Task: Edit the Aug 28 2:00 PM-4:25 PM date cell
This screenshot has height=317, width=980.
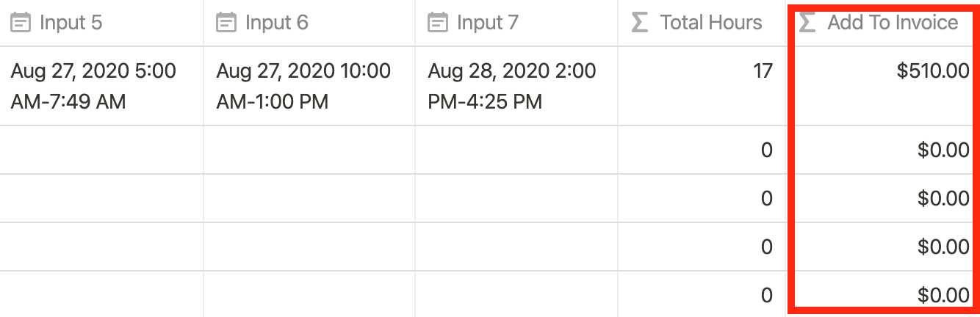Action: click(516, 86)
